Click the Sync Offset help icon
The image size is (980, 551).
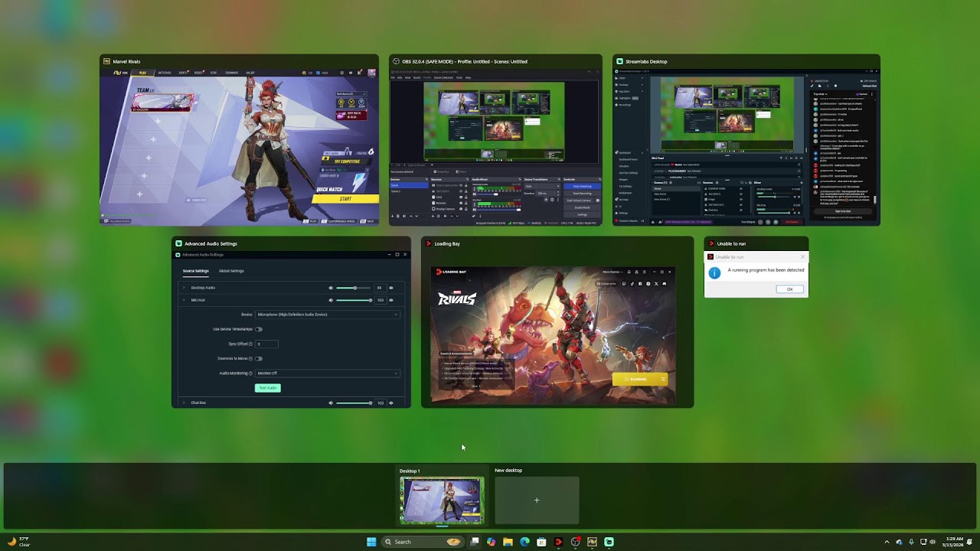coord(250,344)
